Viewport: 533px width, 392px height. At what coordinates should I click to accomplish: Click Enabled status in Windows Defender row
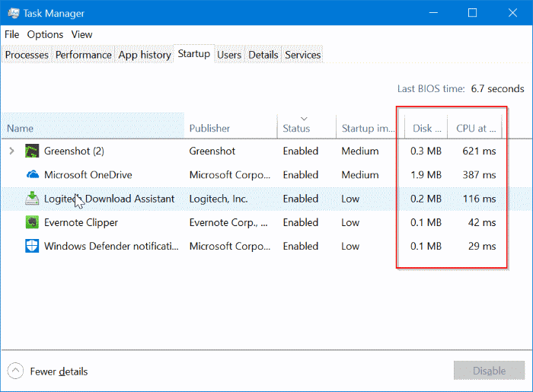[x=301, y=246]
